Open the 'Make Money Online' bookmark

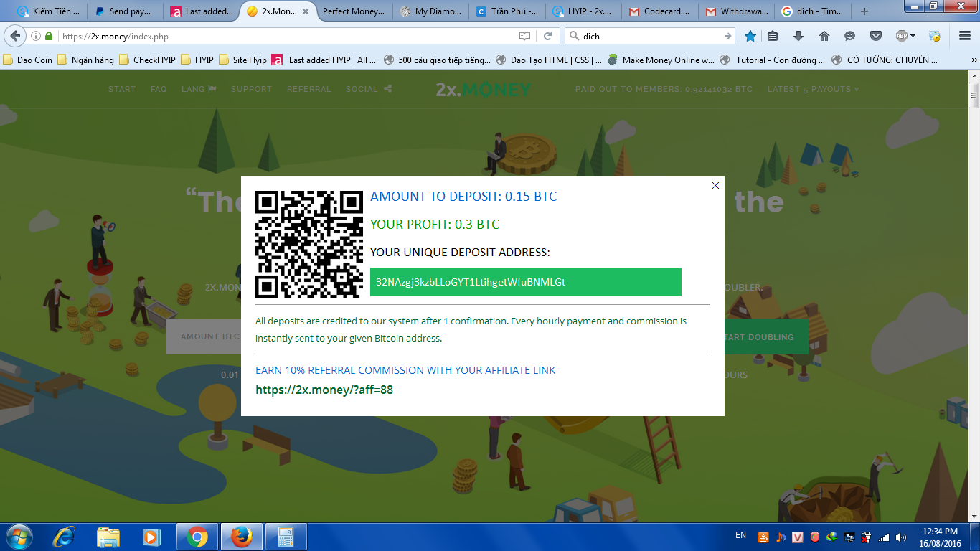tap(661, 60)
